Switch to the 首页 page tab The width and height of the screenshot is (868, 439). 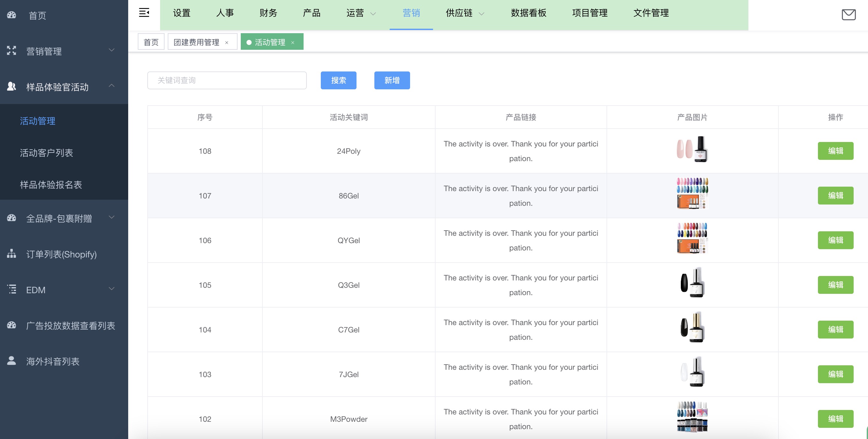pyautogui.click(x=151, y=42)
